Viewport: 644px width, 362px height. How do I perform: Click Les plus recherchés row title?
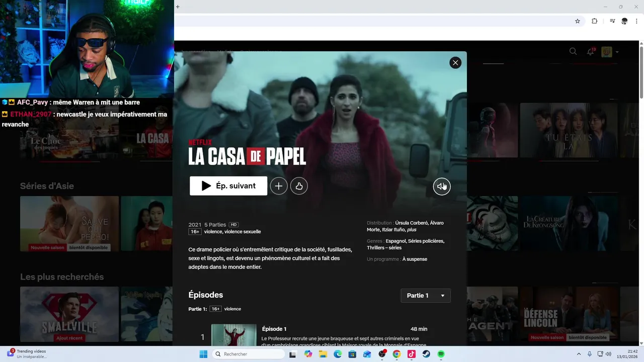click(x=62, y=277)
